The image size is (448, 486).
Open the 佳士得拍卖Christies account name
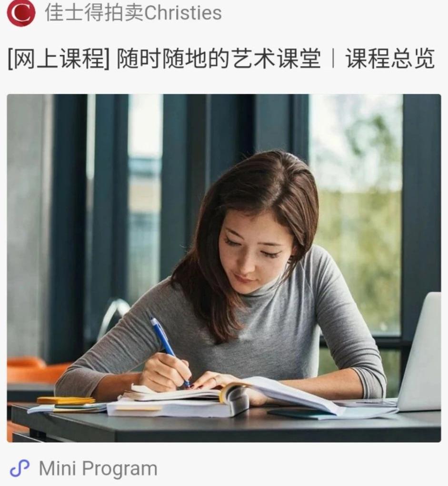click(x=133, y=13)
